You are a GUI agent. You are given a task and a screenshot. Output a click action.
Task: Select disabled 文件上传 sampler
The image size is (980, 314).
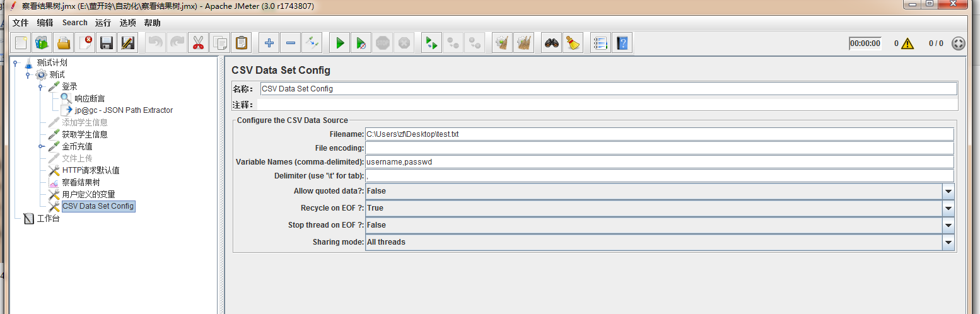coord(77,158)
